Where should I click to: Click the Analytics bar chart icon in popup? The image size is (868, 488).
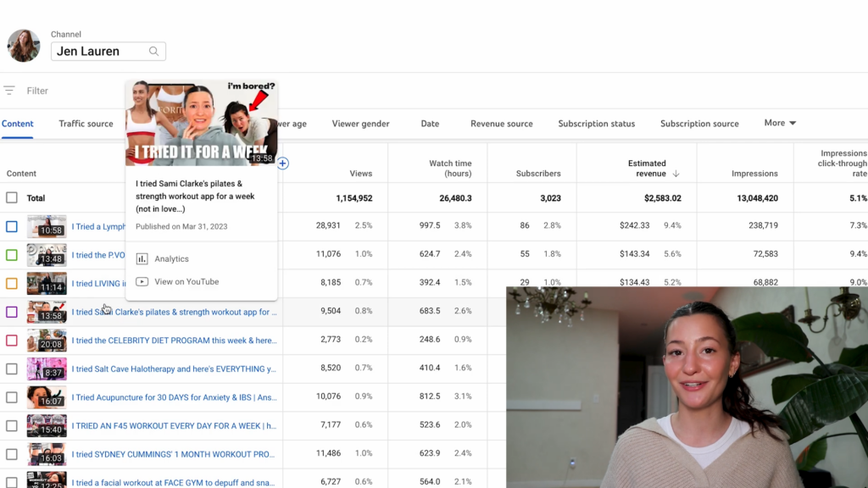pos(142,259)
